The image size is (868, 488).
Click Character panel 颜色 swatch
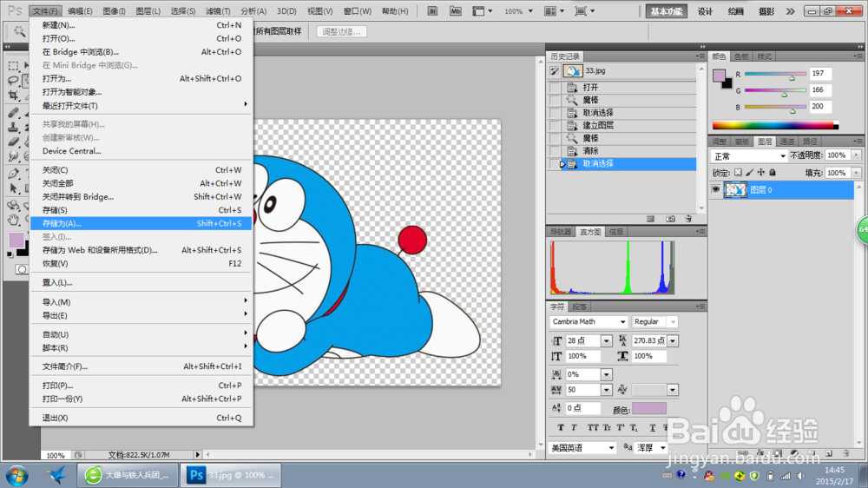click(648, 409)
